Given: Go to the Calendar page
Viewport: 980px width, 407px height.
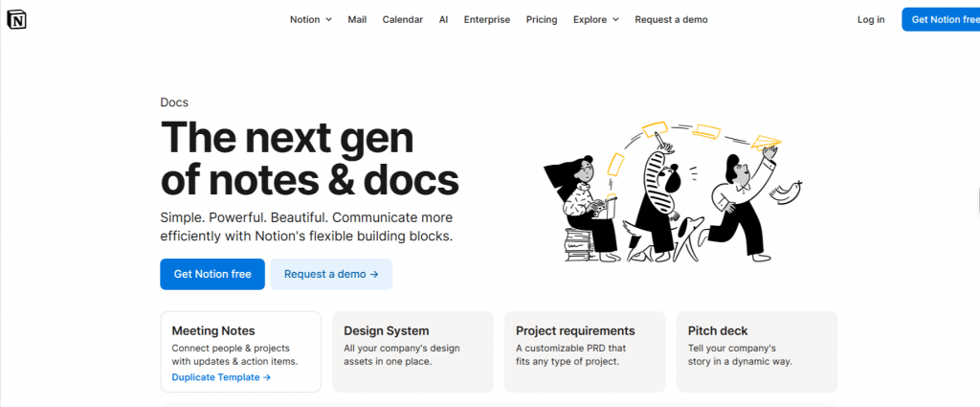Looking at the screenshot, I should (402, 19).
